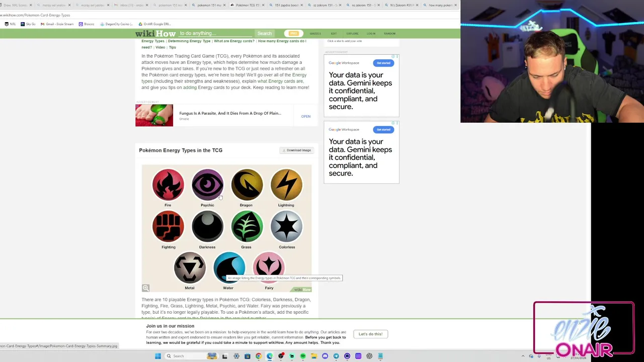The height and width of the screenshot is (362, 644).
Task: Switch to the 'Inbox (13)' Gmail tab
Action: pos(131,5)
